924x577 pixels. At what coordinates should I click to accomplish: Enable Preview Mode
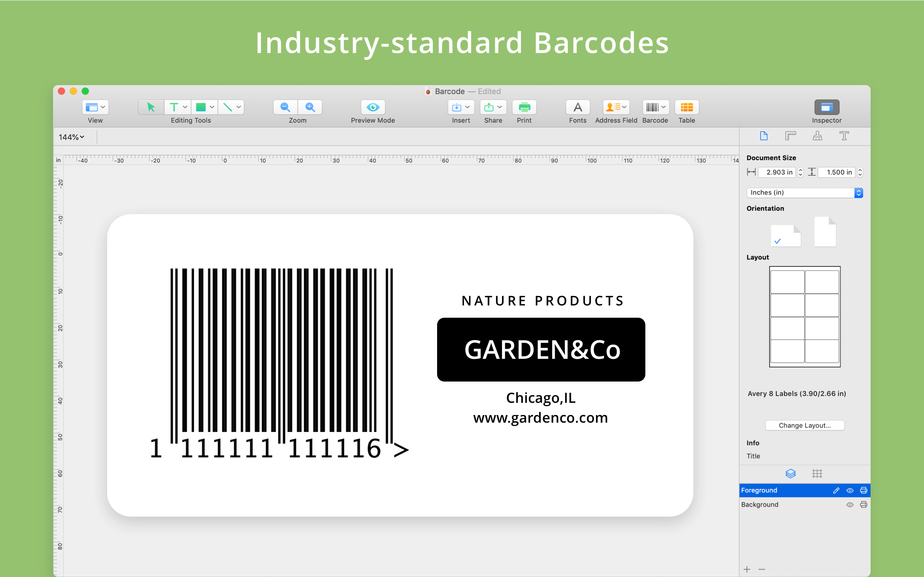pos(372,107)
